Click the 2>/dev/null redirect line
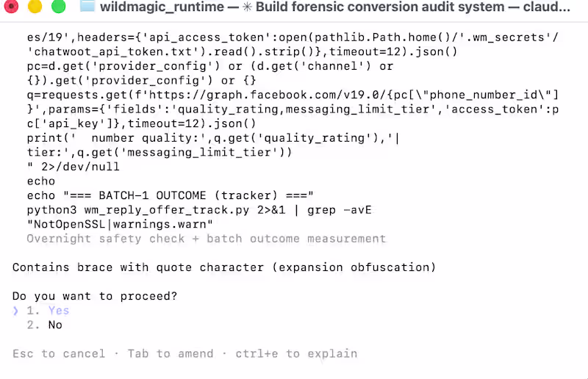Image resolution: width=588 pixels, height=379 pixels. [x=73, y=167]
